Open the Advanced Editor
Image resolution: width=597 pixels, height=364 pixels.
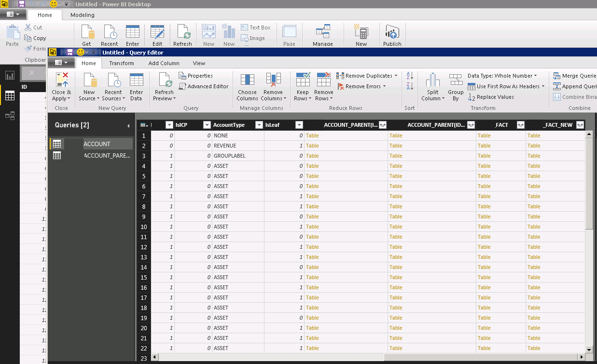pos(204,86)
